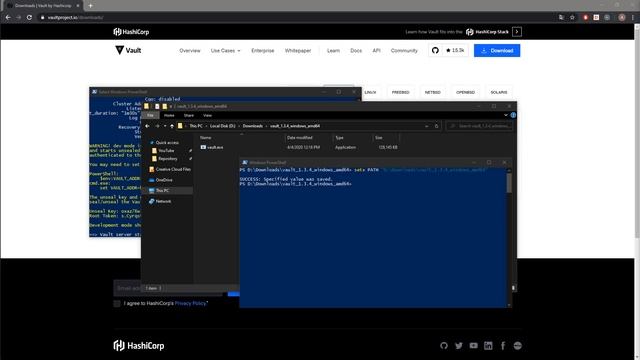
Task: Click This PC in the breadcrumb path
Action: 196,126
